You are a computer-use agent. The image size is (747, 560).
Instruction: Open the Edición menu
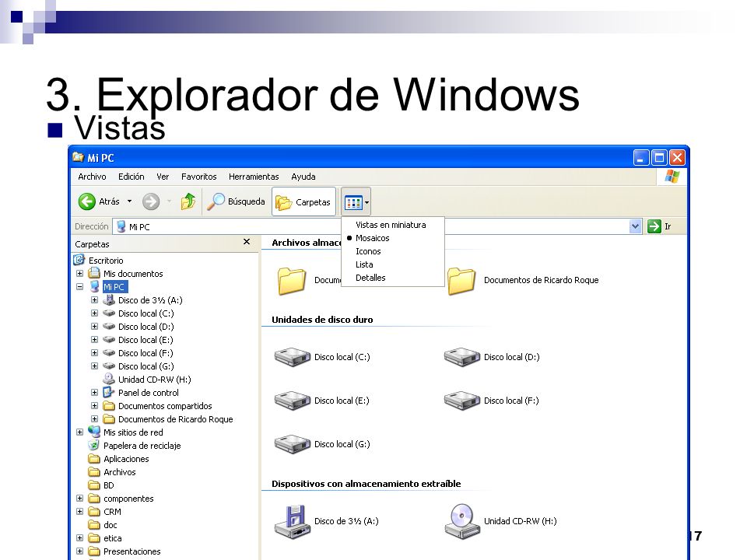132,177
